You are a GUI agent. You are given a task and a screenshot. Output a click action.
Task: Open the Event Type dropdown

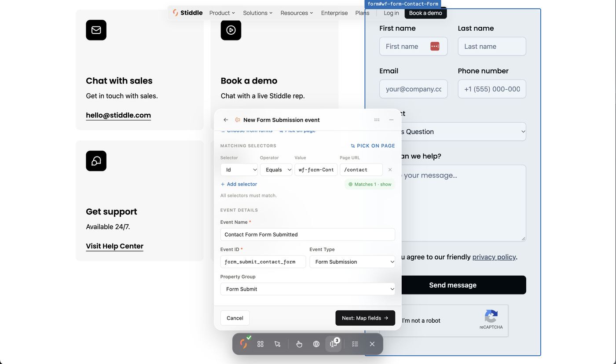point(352,262)
